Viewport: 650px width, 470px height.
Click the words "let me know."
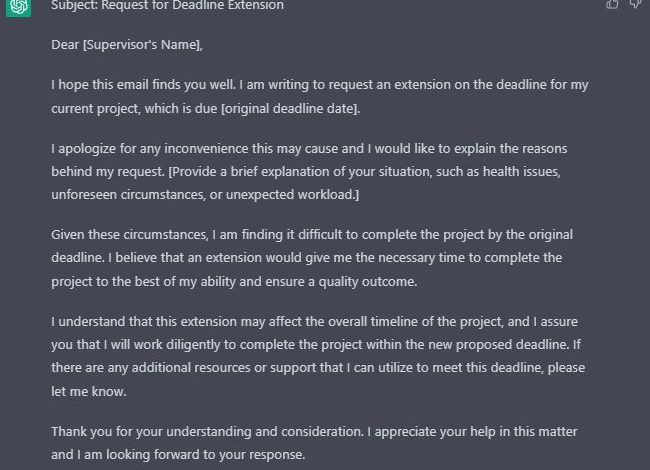(88, 391)
